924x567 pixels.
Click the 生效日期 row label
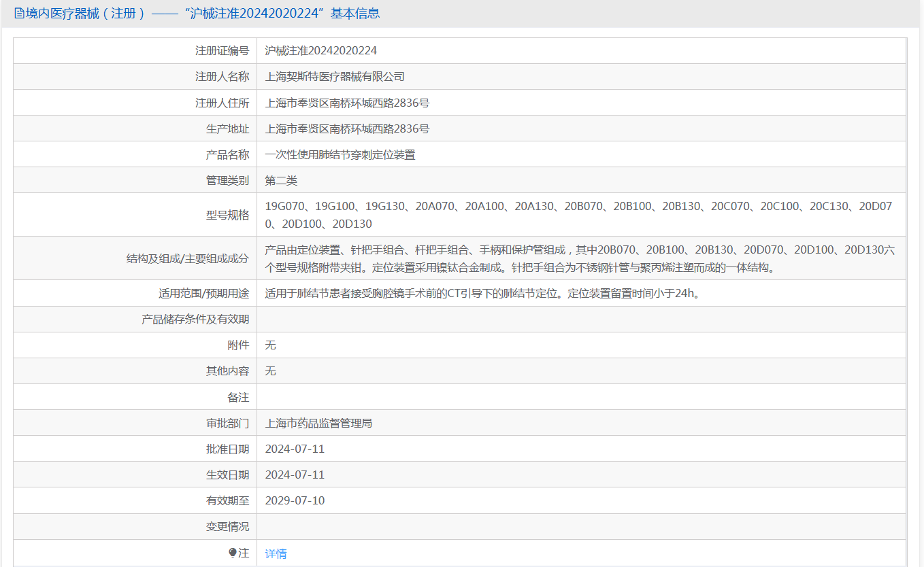(227, 475)
